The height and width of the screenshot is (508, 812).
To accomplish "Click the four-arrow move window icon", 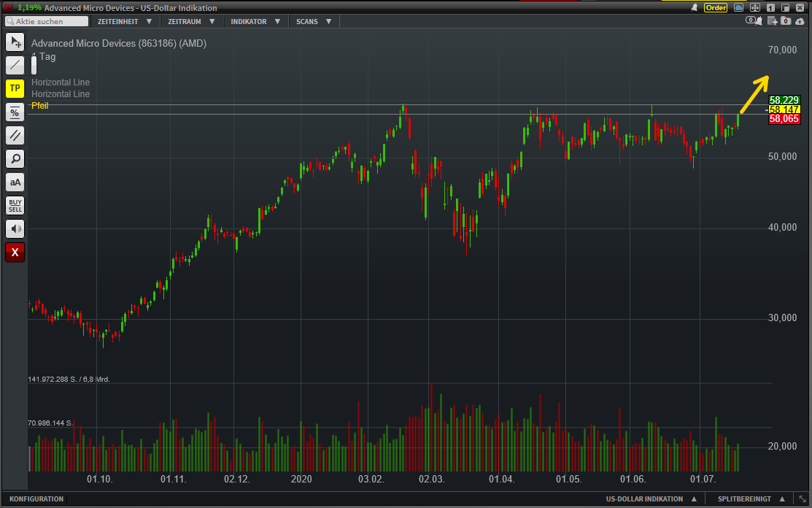I will pos(755,8).
